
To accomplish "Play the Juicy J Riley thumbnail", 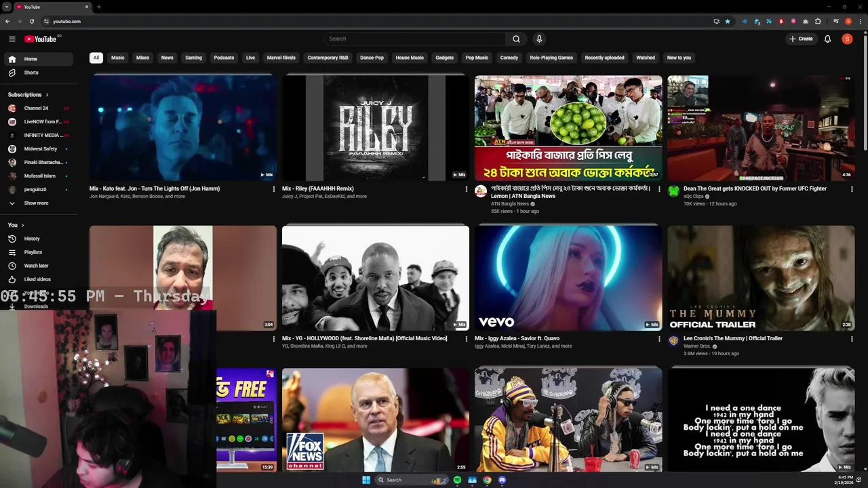I will point(375,128).
